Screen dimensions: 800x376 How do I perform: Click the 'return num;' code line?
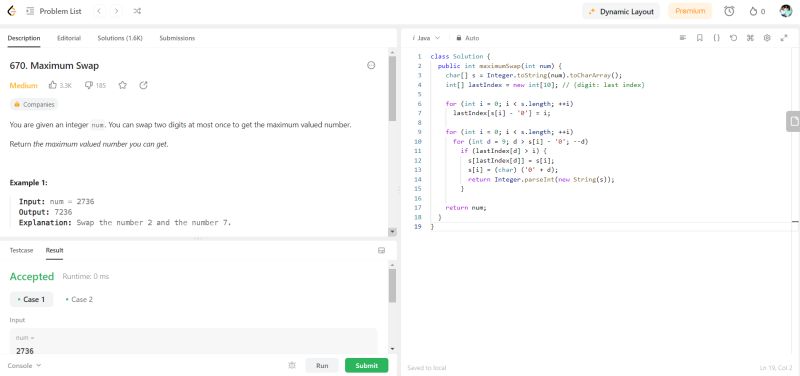pyautogui.click(x=466, y=208)
